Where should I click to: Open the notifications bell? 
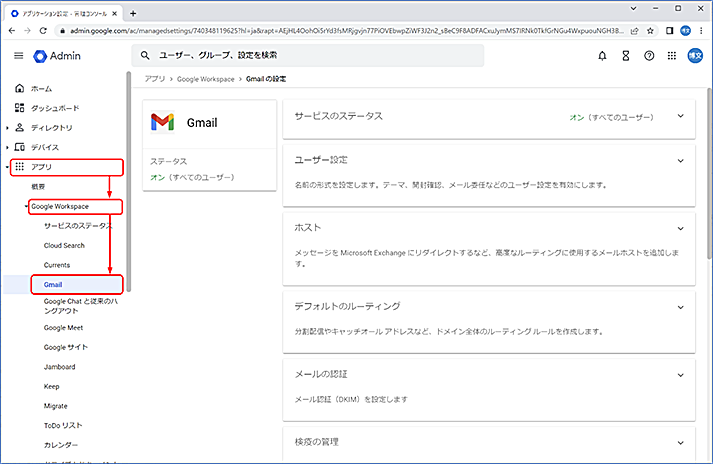[x=602, y=55]
